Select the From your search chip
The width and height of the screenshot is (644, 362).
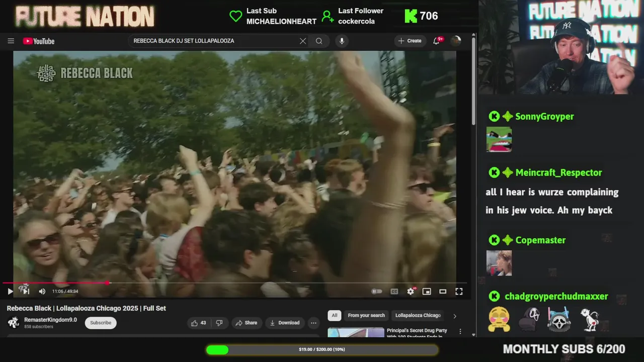[366, 315]
